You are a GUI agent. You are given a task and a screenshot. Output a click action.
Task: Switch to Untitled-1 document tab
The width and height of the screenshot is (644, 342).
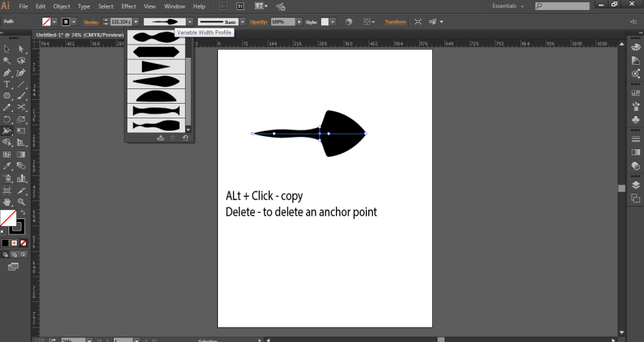click(x=80, y=35)
